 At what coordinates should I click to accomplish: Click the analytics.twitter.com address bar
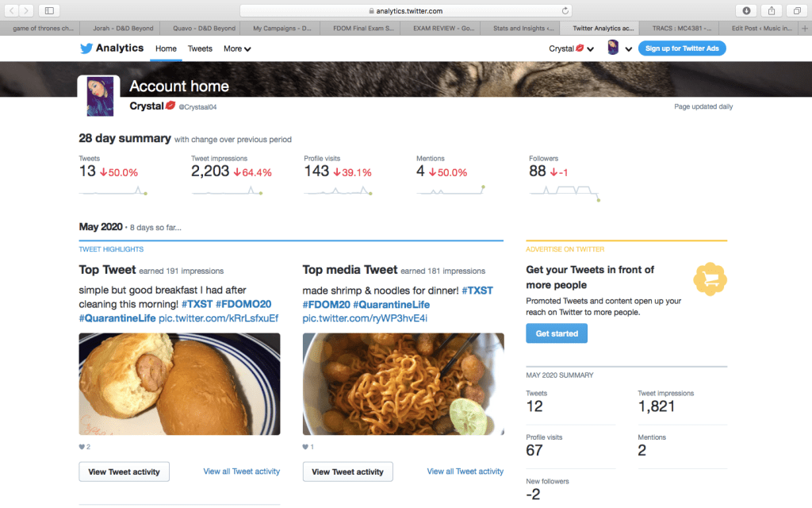[405, 11]
